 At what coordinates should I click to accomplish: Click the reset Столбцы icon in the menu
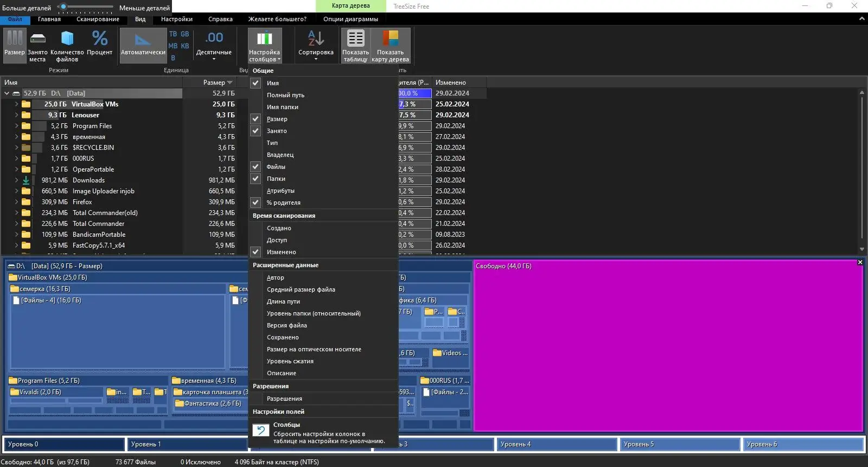coord(261,430)
